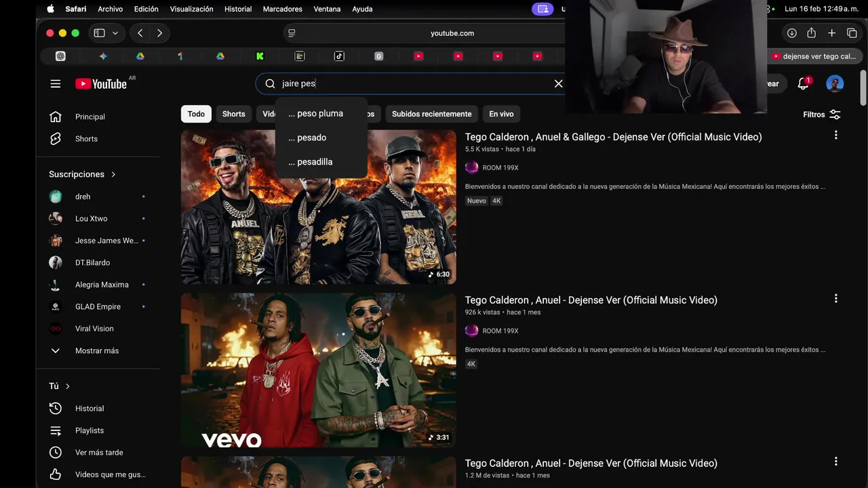Screen dimensions: 868x488
Task: Play the 3:31 vevo thumbnail
Action: click(x=319, y=370)
